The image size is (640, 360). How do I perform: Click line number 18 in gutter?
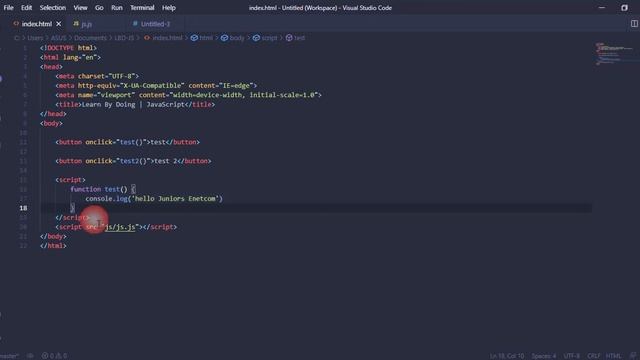[x=23, y=208]
